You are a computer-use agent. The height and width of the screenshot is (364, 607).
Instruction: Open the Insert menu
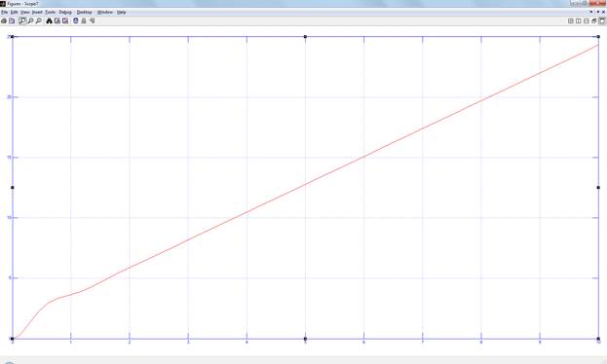[37, 13]
